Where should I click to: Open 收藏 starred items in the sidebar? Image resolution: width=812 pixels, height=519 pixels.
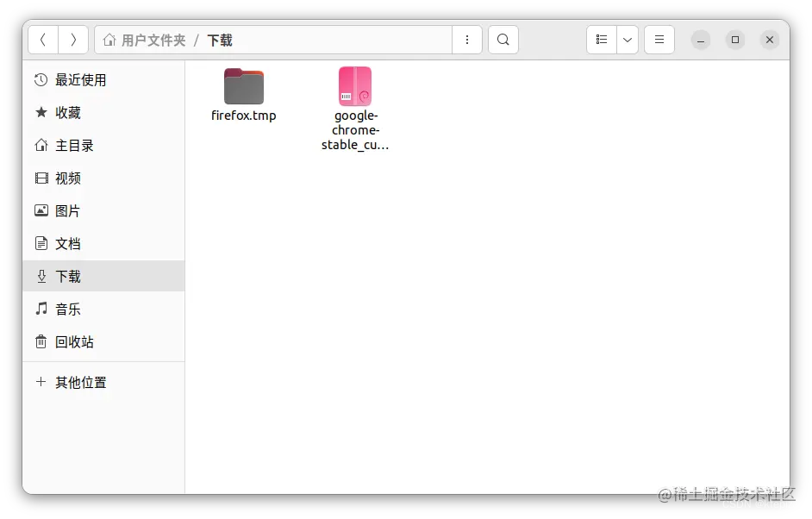pos(103,112)
